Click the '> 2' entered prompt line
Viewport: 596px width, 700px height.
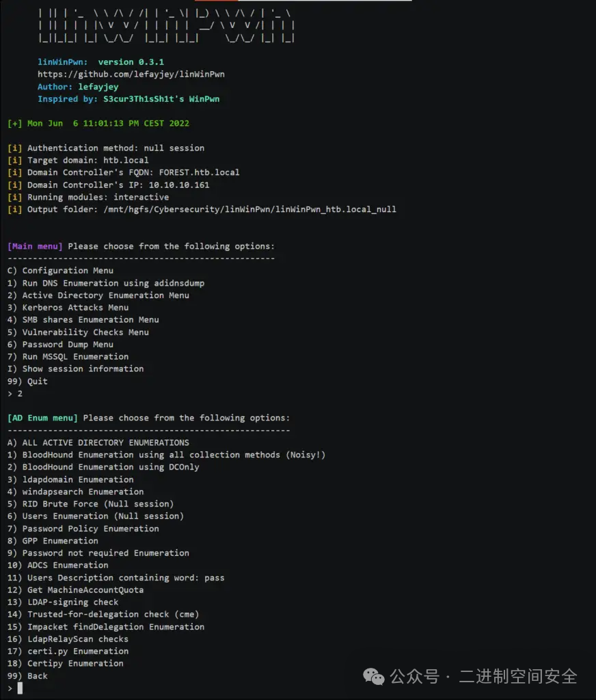(15, 393)
